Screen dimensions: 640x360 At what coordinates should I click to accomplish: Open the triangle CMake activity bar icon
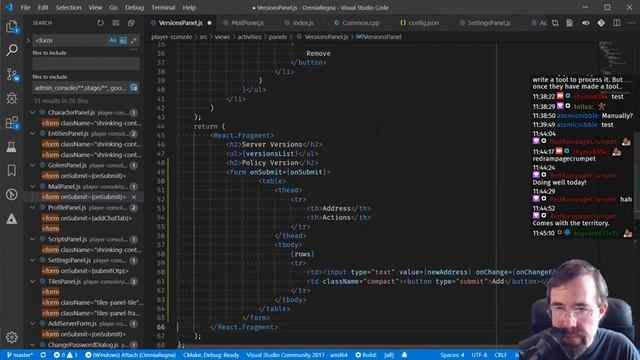pyautogui.click(x=12, y=219)
